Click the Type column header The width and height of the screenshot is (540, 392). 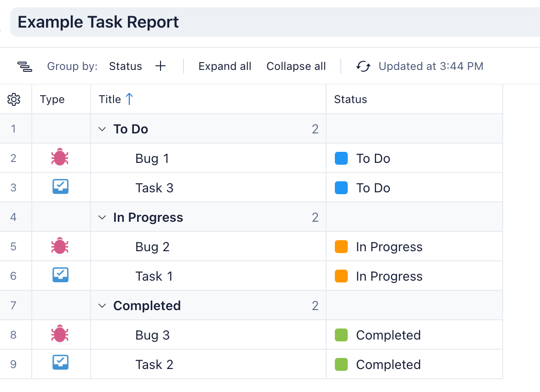tap(52, 99)
